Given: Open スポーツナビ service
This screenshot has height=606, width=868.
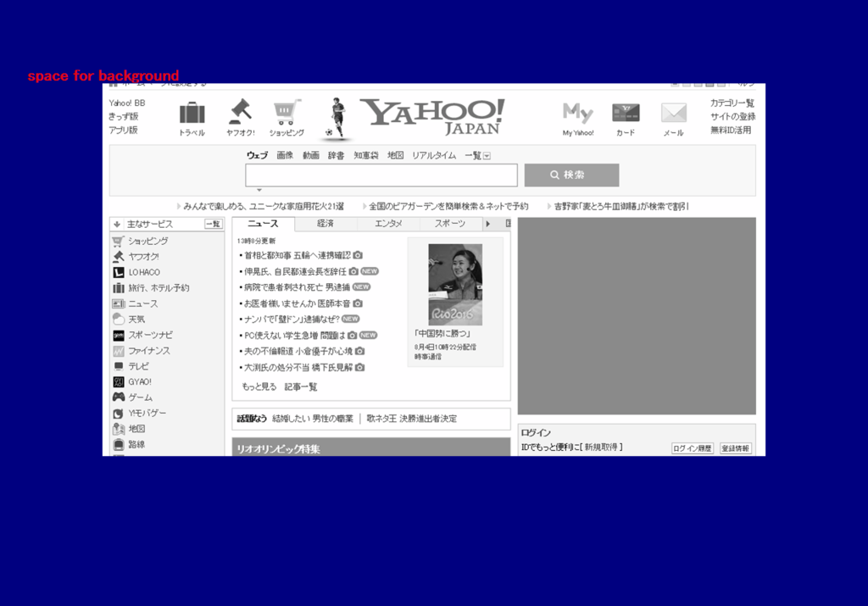Looking at the screenshot, I should coord(150,335).
